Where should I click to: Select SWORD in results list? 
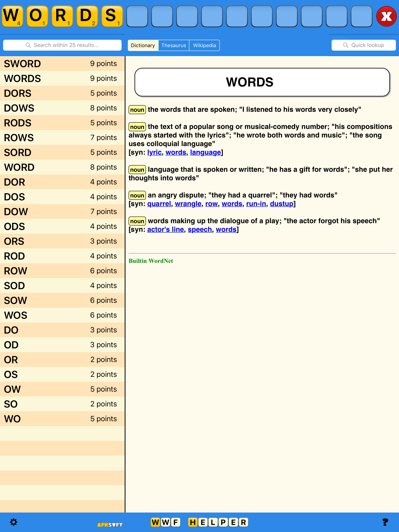point(62,64)
